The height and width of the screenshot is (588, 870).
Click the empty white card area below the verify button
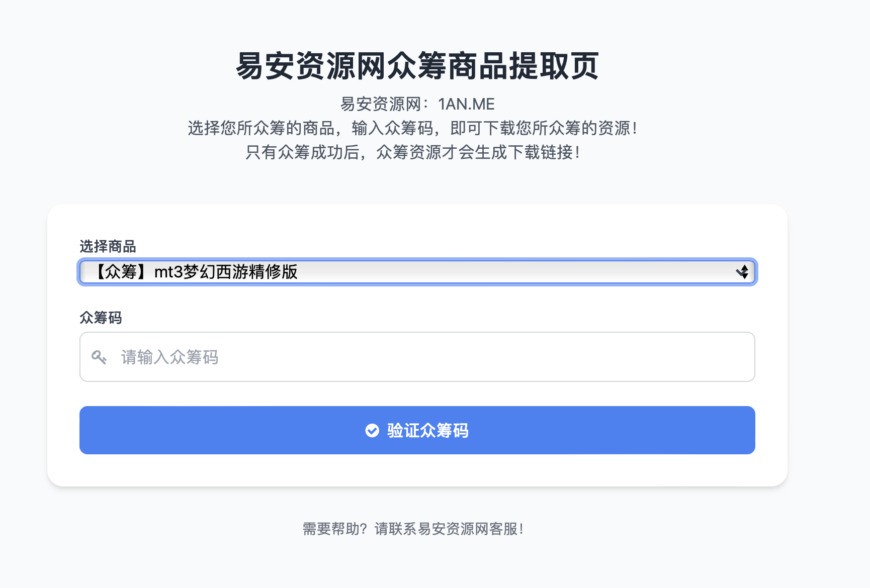tap(416, 470)
